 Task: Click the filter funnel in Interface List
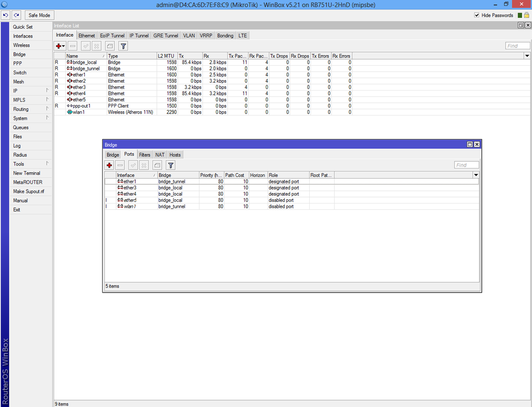[123, 46]
